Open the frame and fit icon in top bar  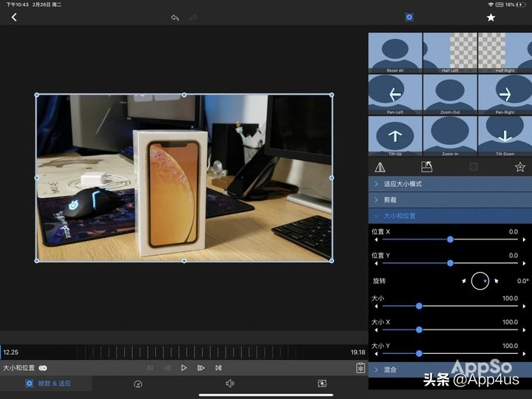409,17
